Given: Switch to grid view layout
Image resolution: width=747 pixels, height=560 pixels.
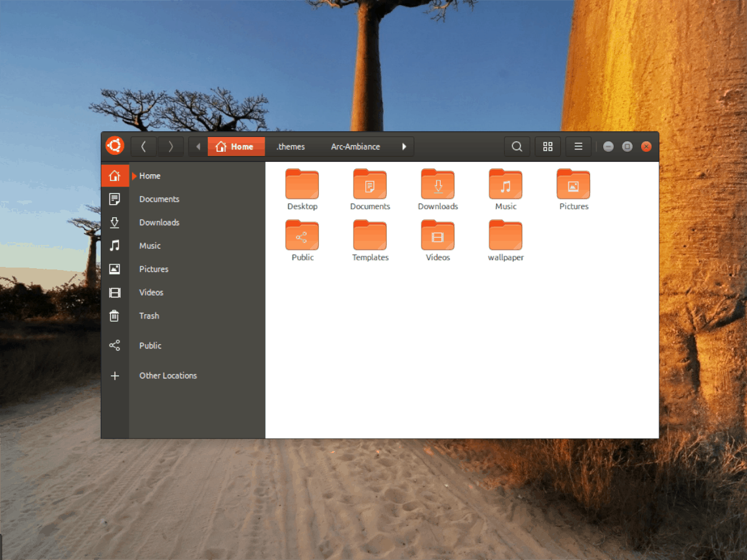Looking at the screenshot, I should click(548, 146).
